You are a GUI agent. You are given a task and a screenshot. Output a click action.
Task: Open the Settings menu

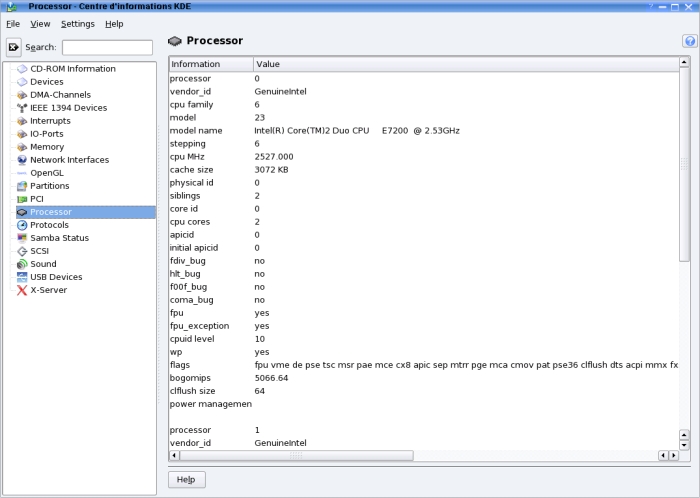pos(77,23)
